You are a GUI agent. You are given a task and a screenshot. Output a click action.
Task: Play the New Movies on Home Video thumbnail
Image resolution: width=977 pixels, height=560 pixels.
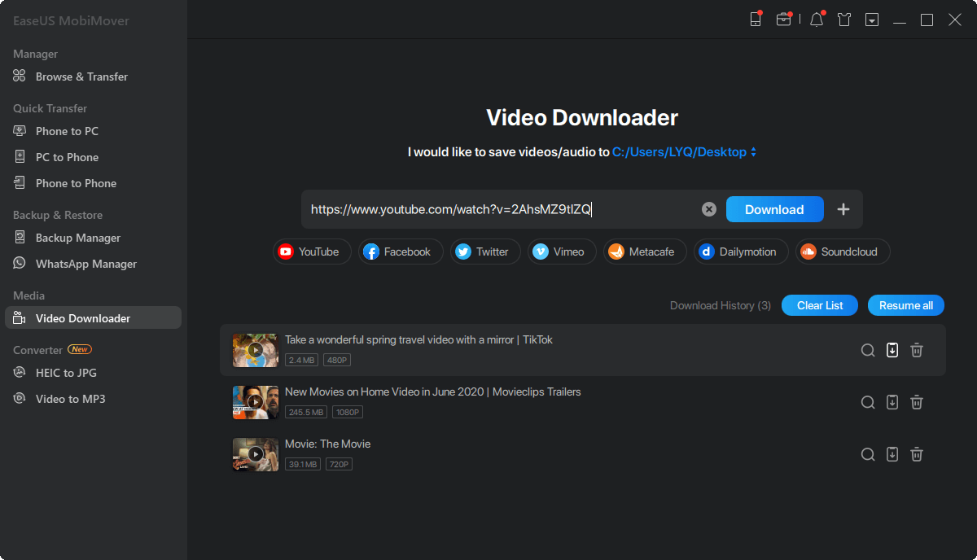coord(256,402)
